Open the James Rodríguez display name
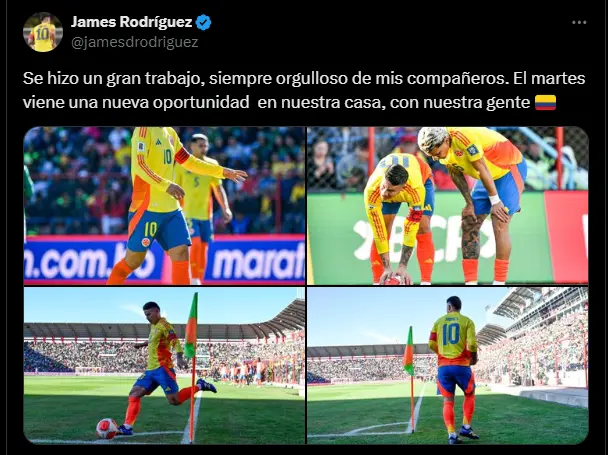608x455 pixels. (x=131, y=22)
